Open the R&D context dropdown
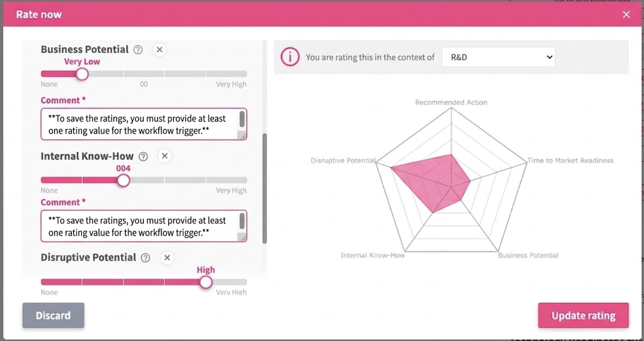This screenshot has height=341, width=644. point(498,57)
